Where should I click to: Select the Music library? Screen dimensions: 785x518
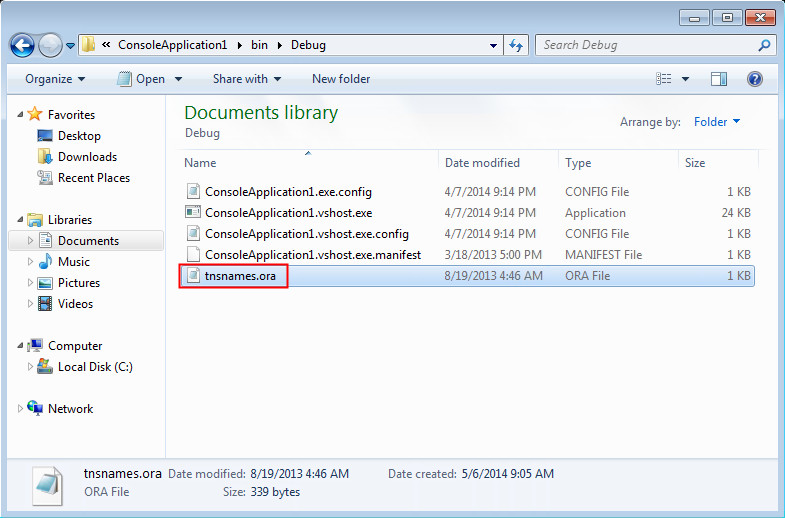click(74, 262)
